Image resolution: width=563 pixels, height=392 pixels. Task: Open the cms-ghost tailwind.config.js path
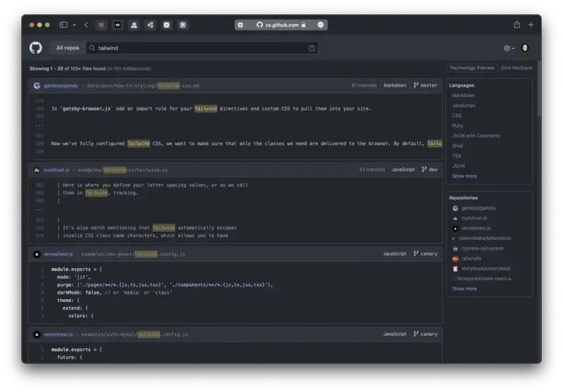point(133,254)
